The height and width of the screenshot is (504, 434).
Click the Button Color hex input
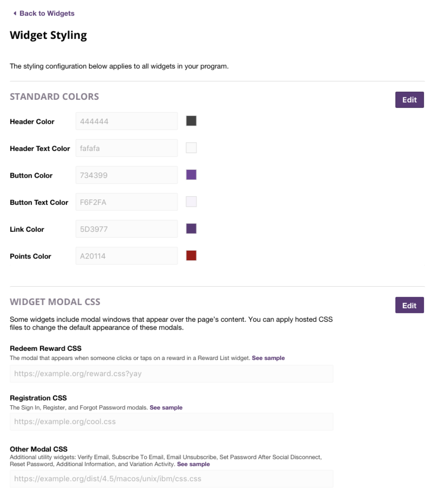tap(127, 175)
